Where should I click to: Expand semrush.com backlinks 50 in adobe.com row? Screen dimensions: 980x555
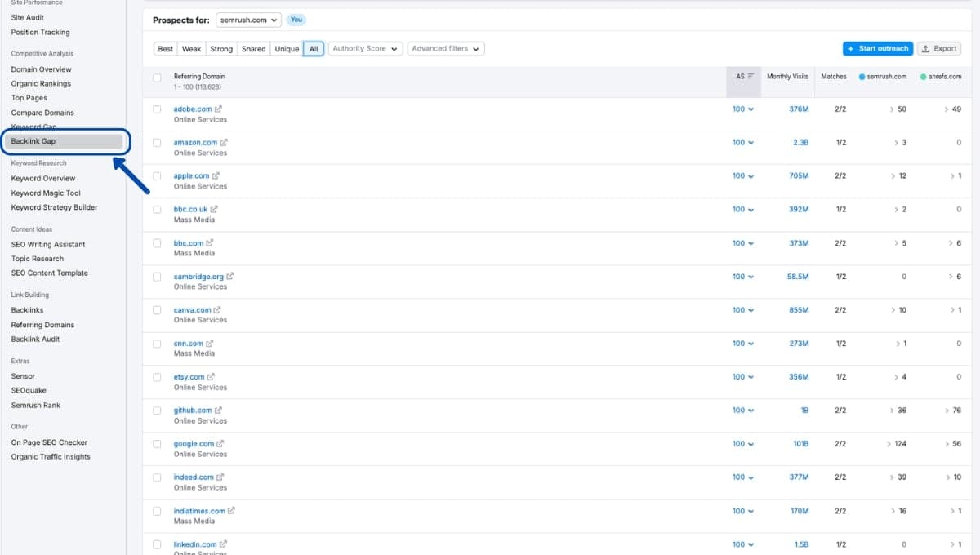click(898, 109)
